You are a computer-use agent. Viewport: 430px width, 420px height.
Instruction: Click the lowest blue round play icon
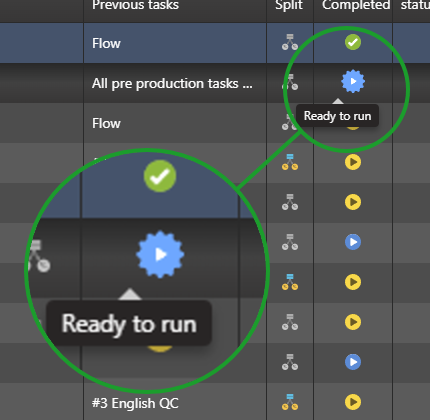(353, 362)
